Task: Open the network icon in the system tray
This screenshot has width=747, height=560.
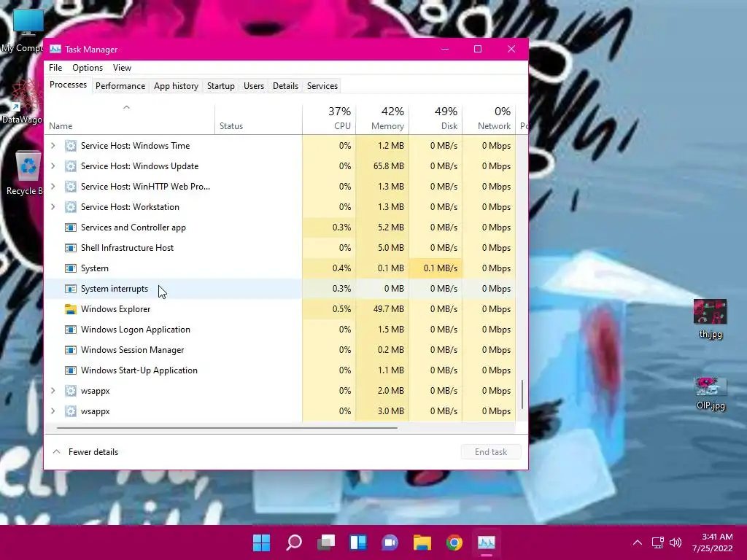Action: coord(658,542)
